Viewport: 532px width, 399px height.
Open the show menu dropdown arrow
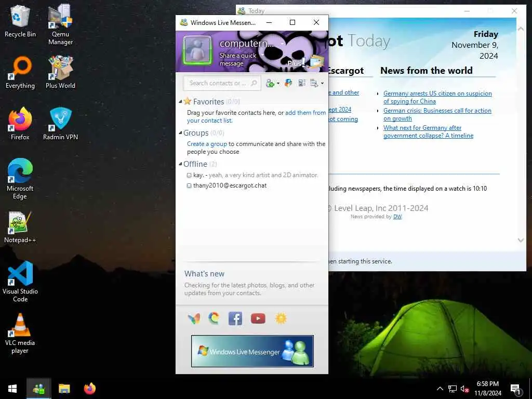pos(322,84)
